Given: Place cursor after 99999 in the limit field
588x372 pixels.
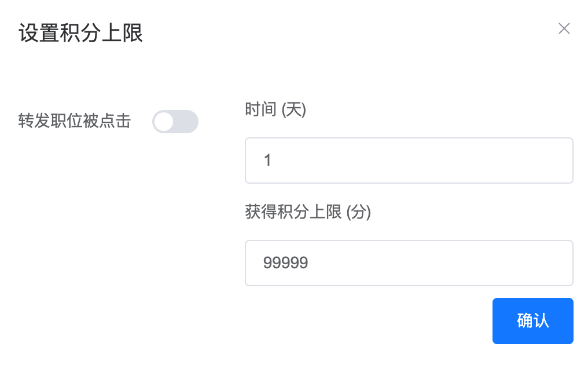Looking at the screenshot, I should (310, 262).
